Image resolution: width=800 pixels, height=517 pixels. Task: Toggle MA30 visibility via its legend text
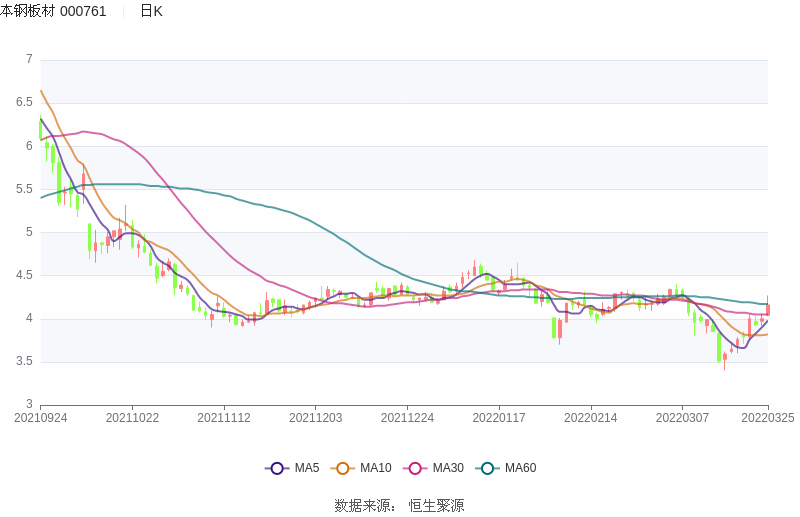pyautogui.click(x=448, y=468)
